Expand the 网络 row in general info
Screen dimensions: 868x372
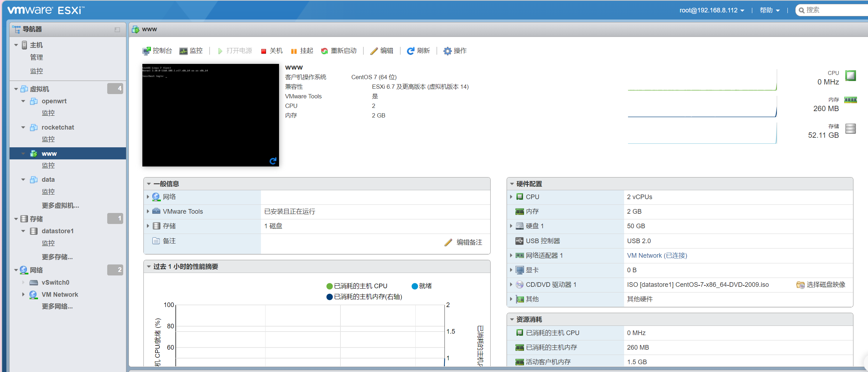coord(148,197)
